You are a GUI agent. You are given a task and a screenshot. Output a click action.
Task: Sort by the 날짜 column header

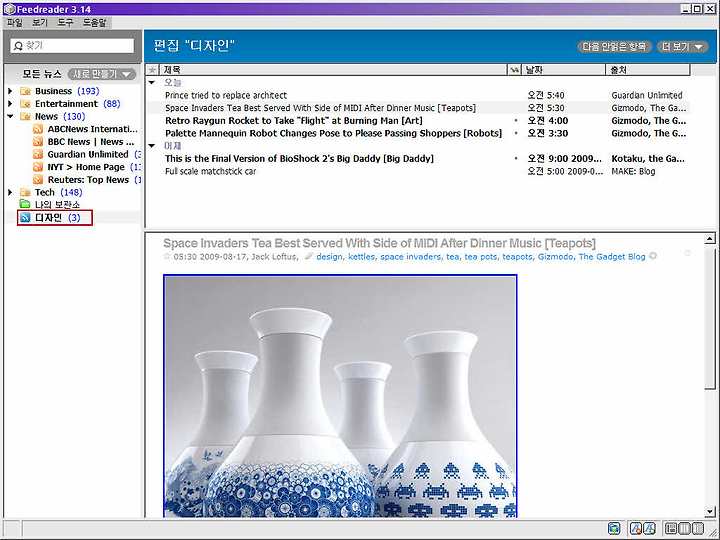[x=563, y=70]
